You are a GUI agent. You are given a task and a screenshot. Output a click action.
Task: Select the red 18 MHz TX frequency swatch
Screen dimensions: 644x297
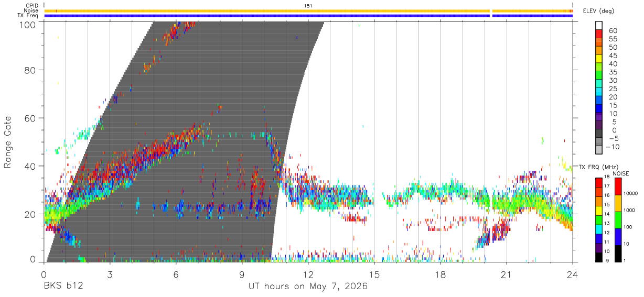[599, 182]
